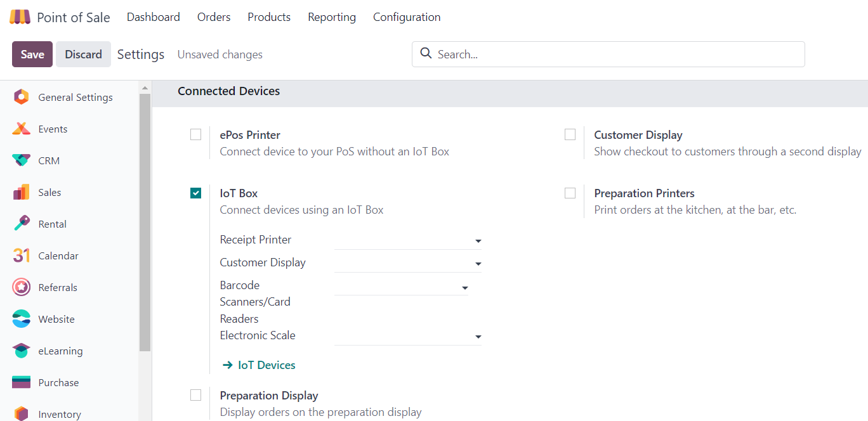This screenshot has height=421, width=868.
Task: Open the Reporting menu
Action: click(331, 17)
